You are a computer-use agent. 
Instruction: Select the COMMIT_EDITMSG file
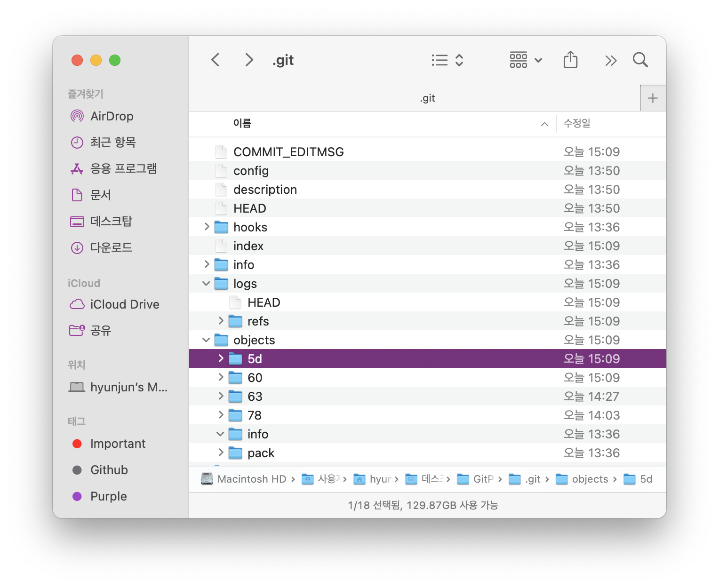tap(428, 151)
